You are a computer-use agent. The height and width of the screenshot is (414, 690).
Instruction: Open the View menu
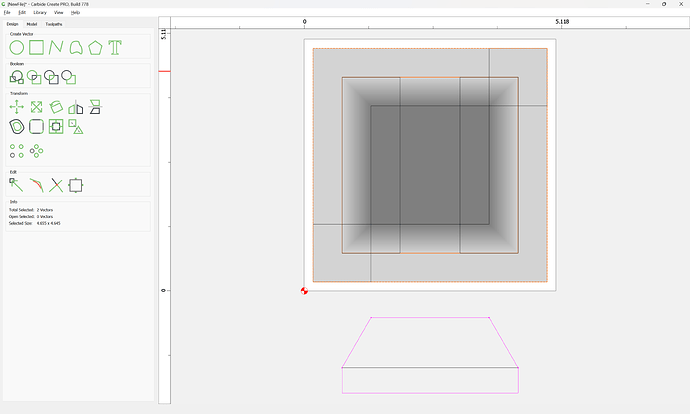coord(59,13)
